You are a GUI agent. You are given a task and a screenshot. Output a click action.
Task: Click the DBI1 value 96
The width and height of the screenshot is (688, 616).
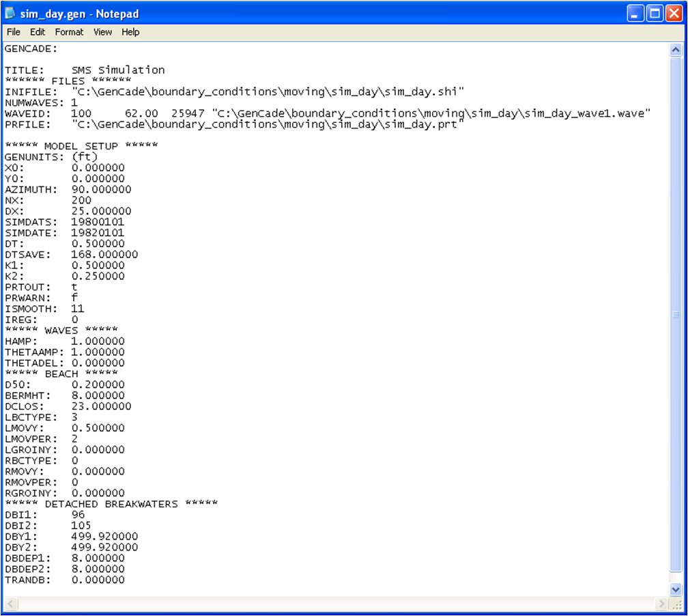click(x=78, y=514)
